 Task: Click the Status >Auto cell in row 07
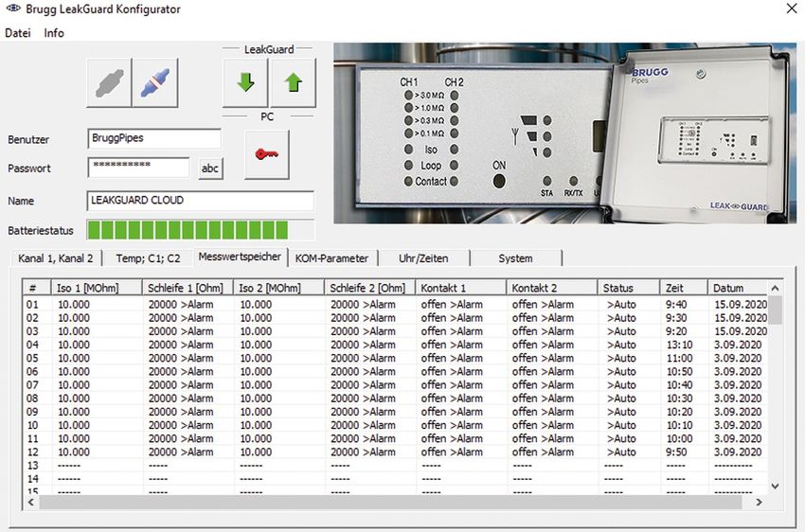(620, 384)
